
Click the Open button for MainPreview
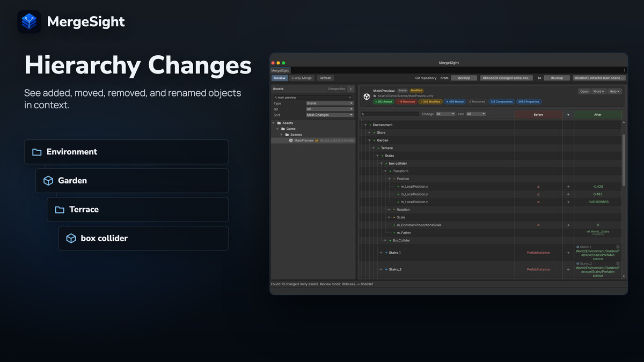[584, 91]
